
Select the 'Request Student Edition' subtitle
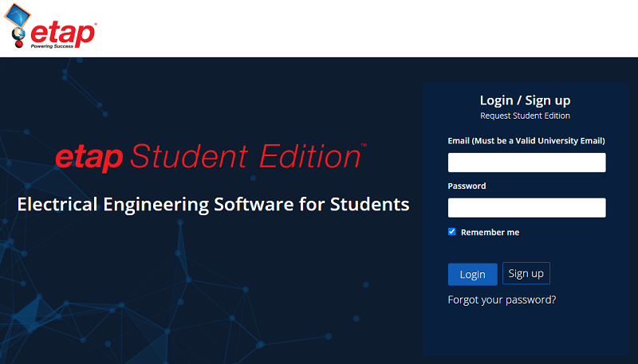click(x=525, y=115)
